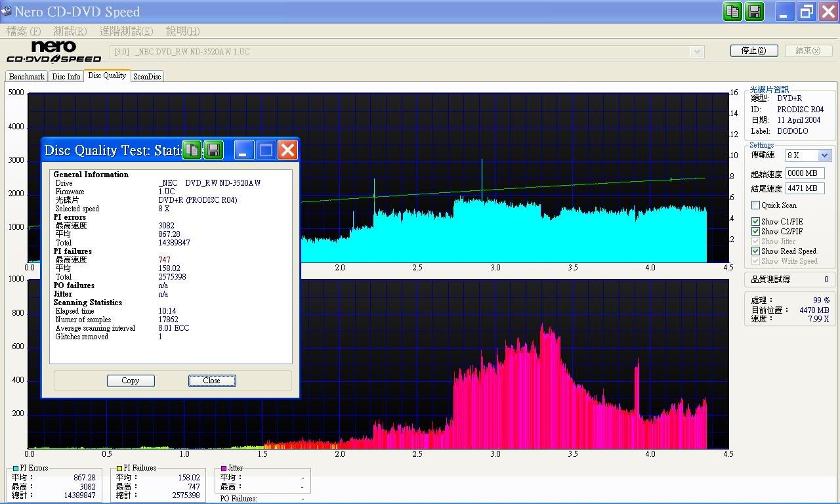The height and width of the screenshot is (504, 840).
Task: Restore the Nero CD-DVD Speed main window
Action: [807, 12]
